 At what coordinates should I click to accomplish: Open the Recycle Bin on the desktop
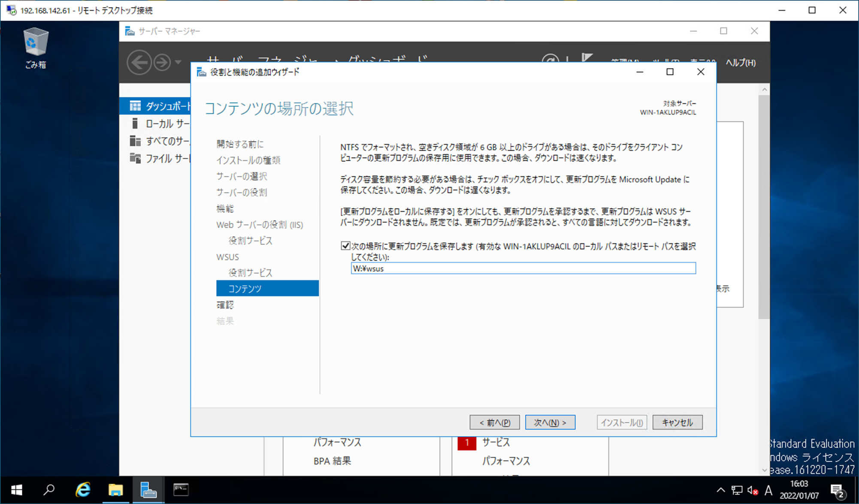pyautogui.click(x=35, y=47)
